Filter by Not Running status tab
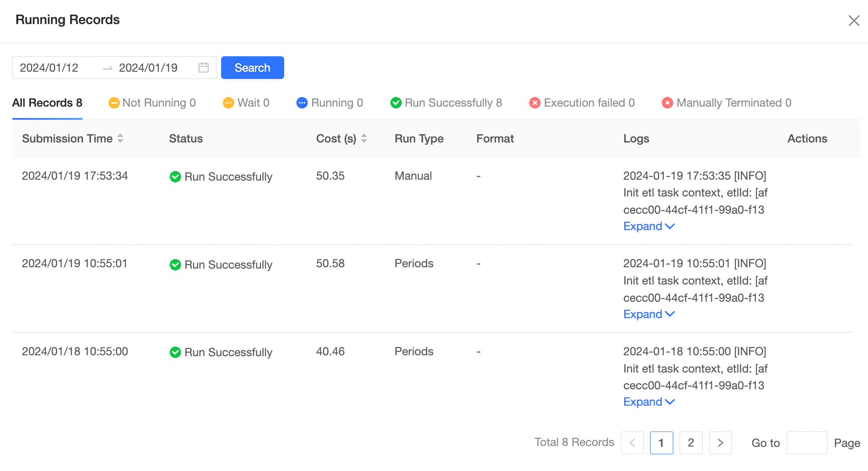 [152, 103]
